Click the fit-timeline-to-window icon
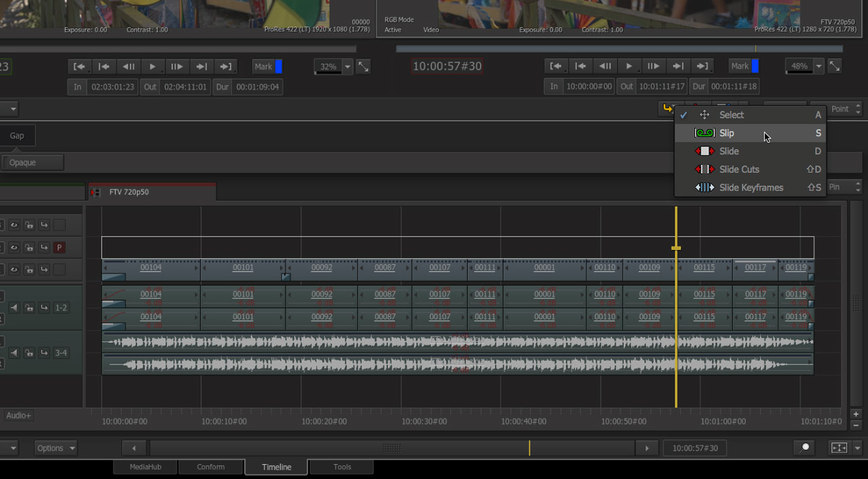 coord(839,448)
